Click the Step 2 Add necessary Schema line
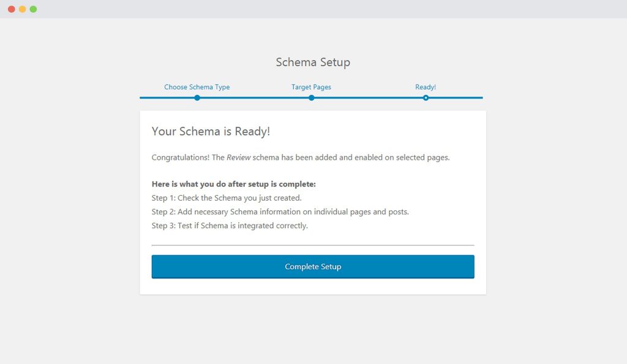 point(280,212)
